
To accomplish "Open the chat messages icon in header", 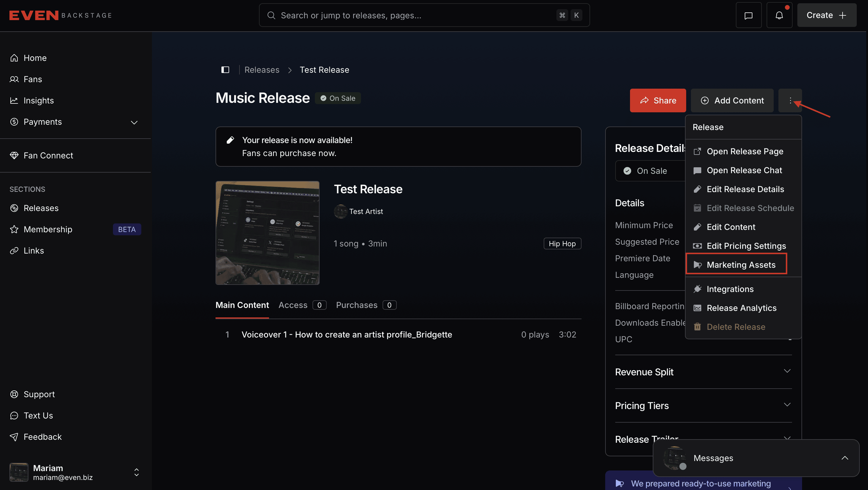I will point(748,15).
